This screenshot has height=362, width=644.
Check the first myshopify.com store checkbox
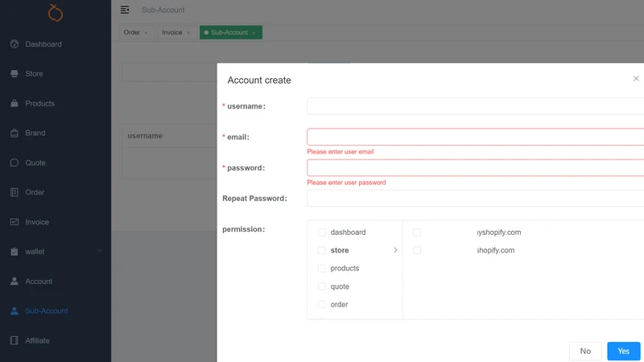(x=417, y=232)
